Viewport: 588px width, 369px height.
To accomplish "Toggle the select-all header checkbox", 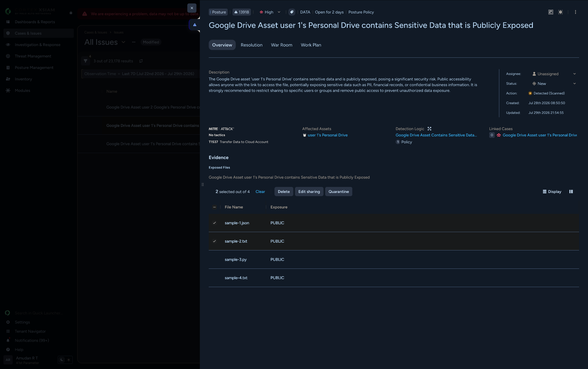I will coord(214,207).
